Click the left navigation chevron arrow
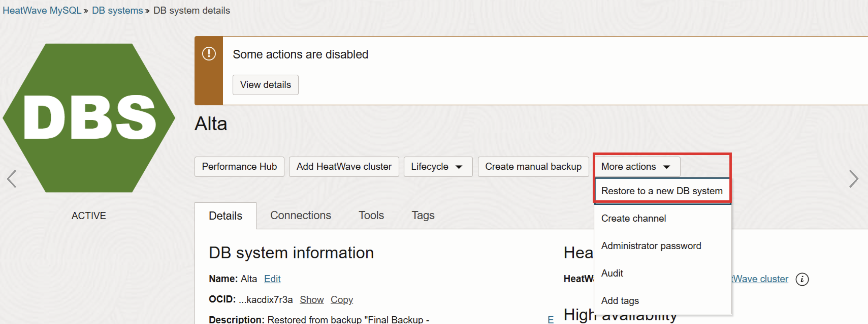This screenshot has height=324, width=868. pos(11,179)
